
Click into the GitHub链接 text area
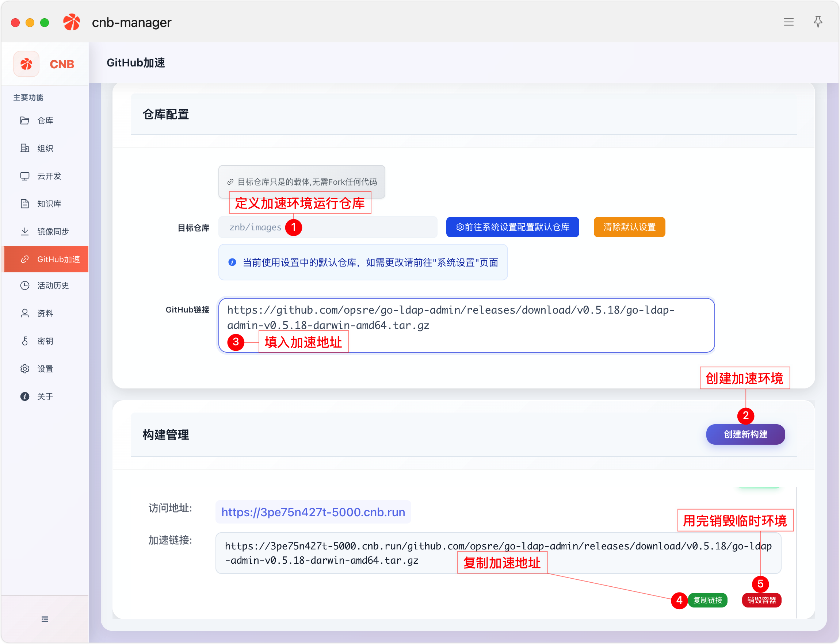[x=467, y=325]
